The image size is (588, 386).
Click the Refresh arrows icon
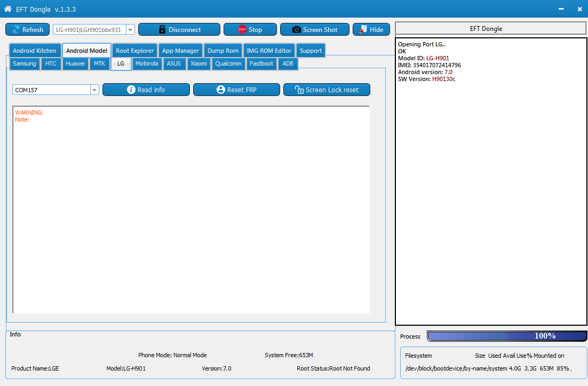[16, 30]
